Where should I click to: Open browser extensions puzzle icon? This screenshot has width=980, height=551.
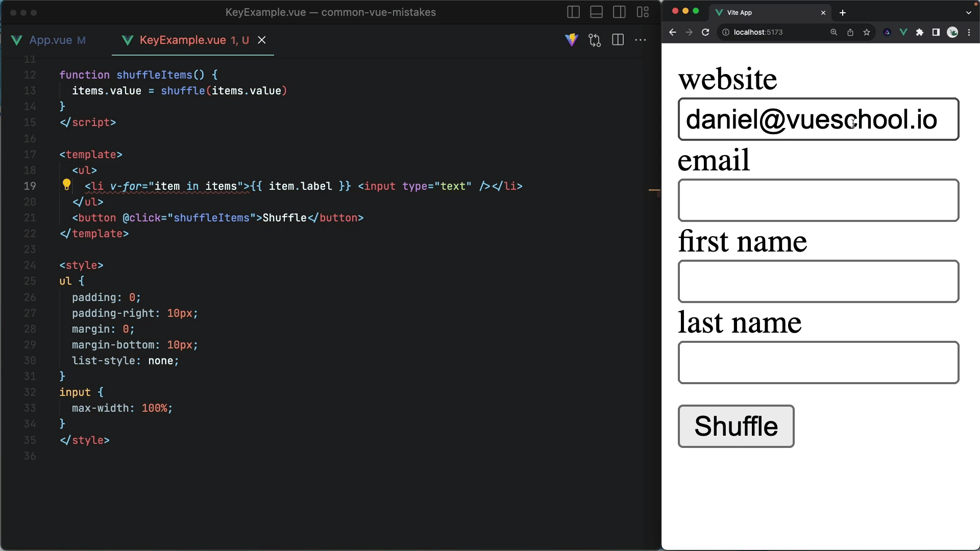pyautogui.click(x=920, y=32)
